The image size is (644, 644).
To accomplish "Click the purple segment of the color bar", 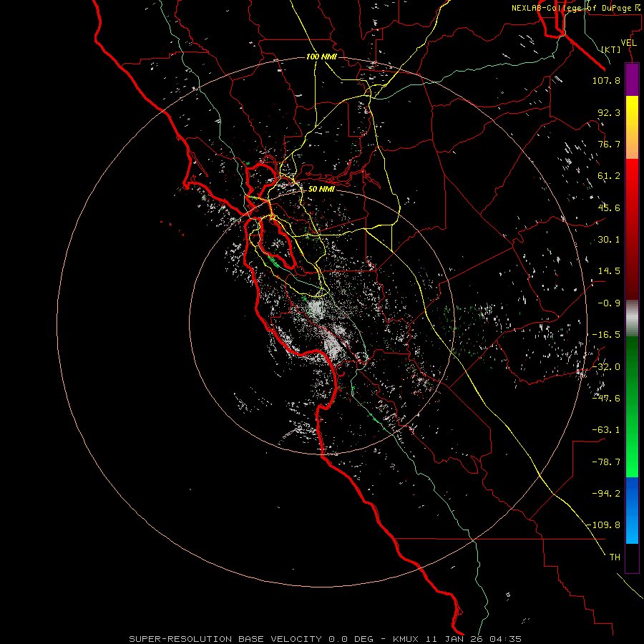I will coord(632,79).
